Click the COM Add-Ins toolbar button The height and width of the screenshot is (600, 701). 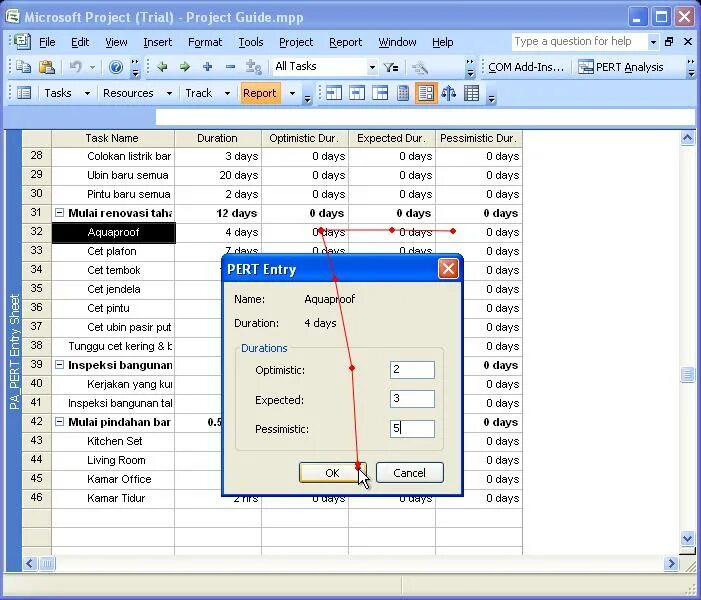pyautogui.click(x=526, y=67)
